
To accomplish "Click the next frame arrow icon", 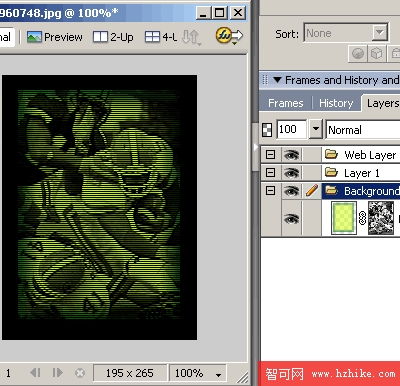I will click(x=57, y=372).
